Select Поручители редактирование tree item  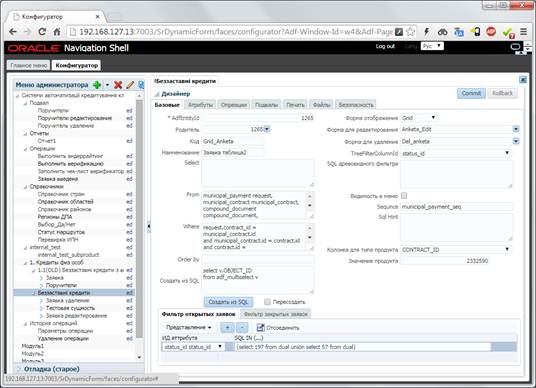click(x=75, y=118)
